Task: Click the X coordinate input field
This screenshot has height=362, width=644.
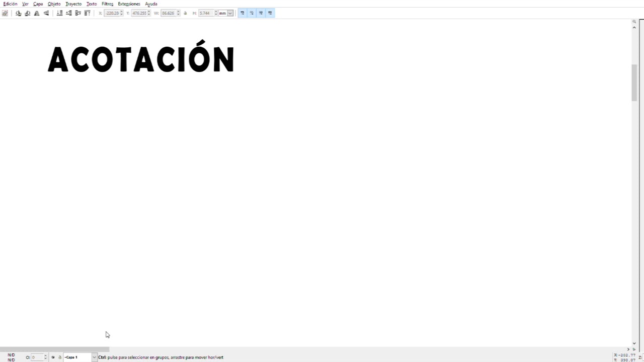Action: pos(112,13)
